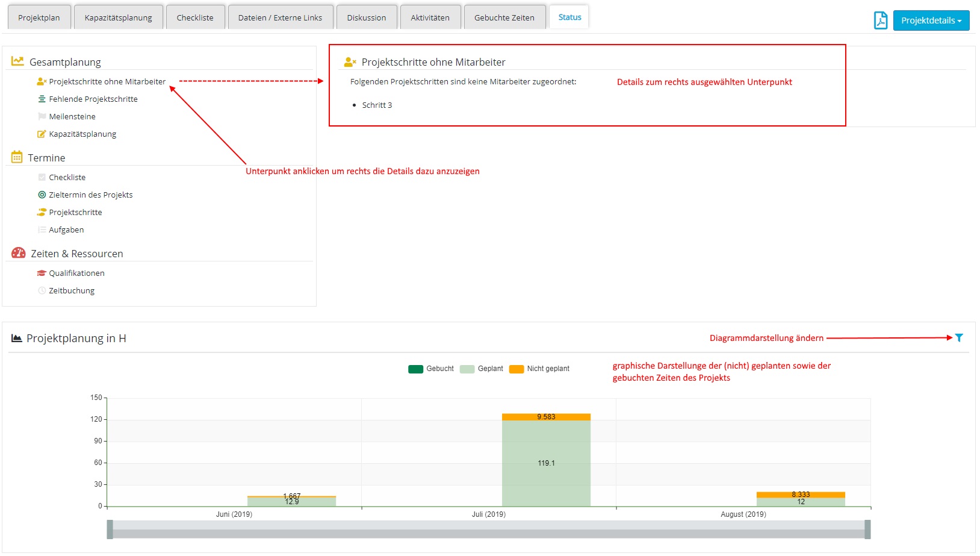Open the Zeitbuchung link
The height and width of the screenshot is (556, 980).
(x=71, y=290)
